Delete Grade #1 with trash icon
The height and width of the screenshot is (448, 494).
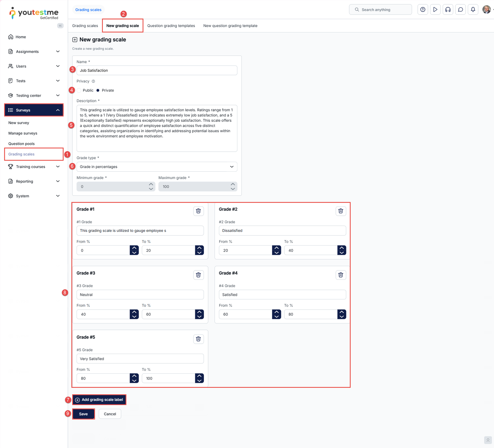point(198,211)
